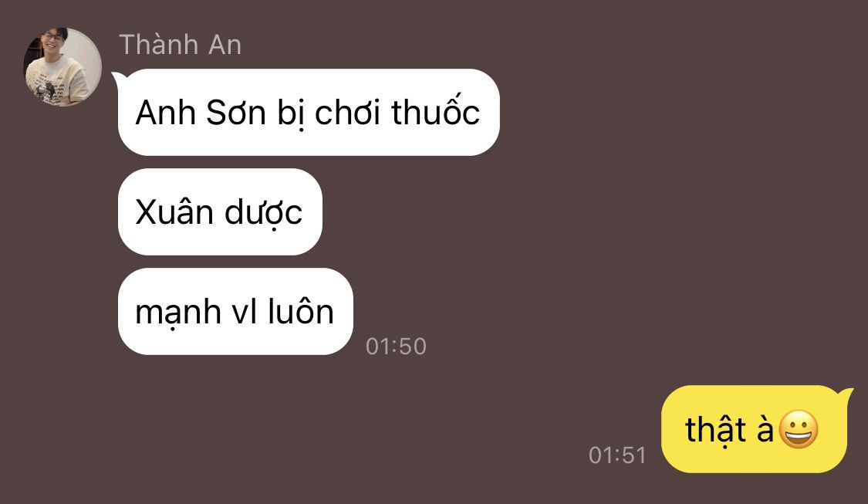The width and height of the screenshot is (868, 504).
Task: Click the word 'Xuân' in the second message
Action: click(175, 211)
